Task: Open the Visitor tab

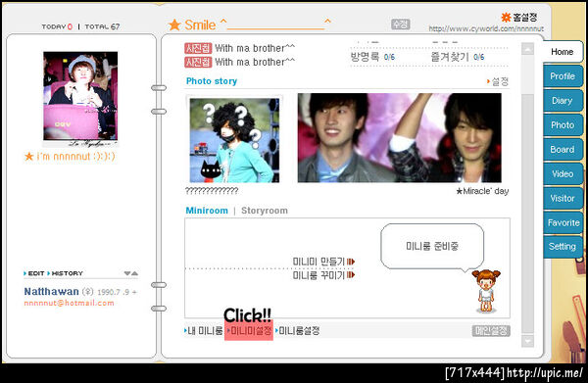Action: (563, 198)
